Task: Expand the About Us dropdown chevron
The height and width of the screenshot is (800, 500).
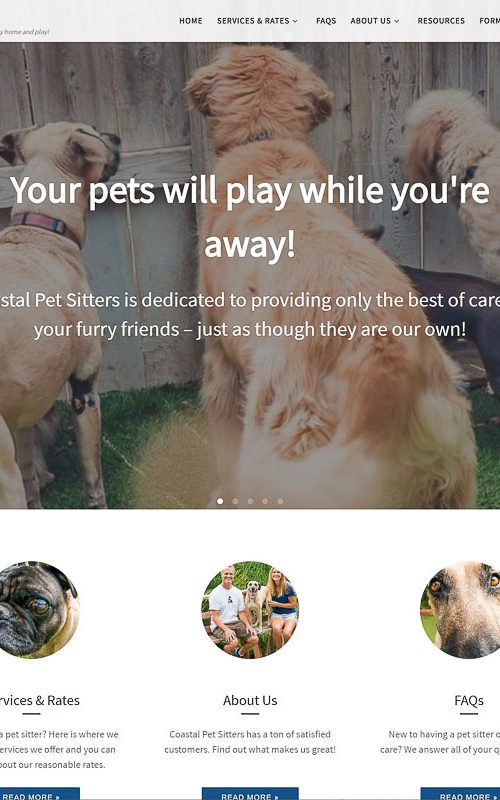Action: click(x=397, y=21)
